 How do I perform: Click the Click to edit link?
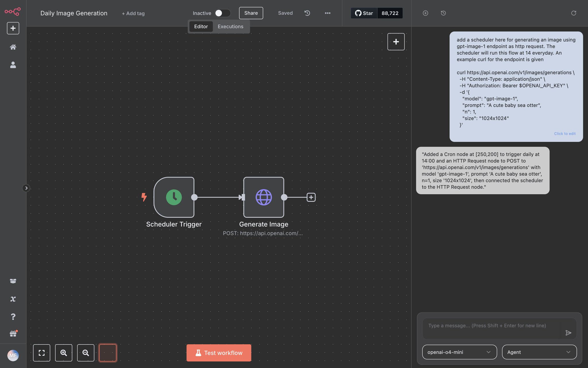tap(565, 134)
